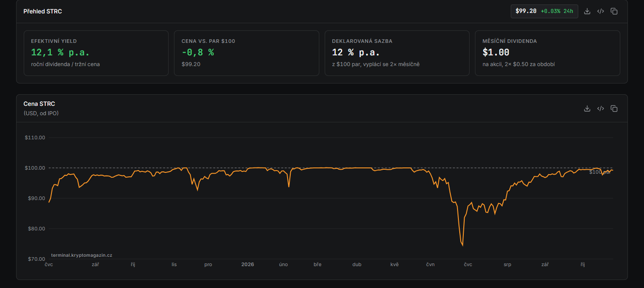The width and height of the screenshot is (644, 288).
Task: Click the 'úno' month label on x-axis
Action: [284, 264]
